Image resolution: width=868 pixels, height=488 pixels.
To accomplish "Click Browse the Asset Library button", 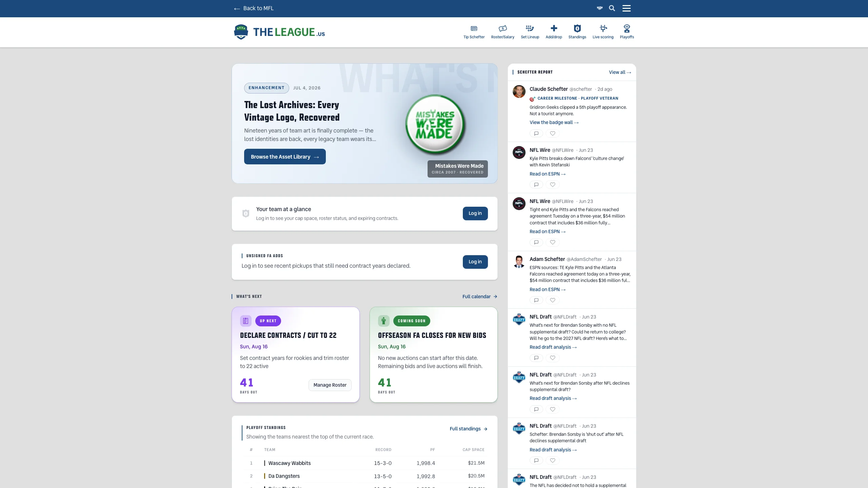I will [x=285, y=157].
